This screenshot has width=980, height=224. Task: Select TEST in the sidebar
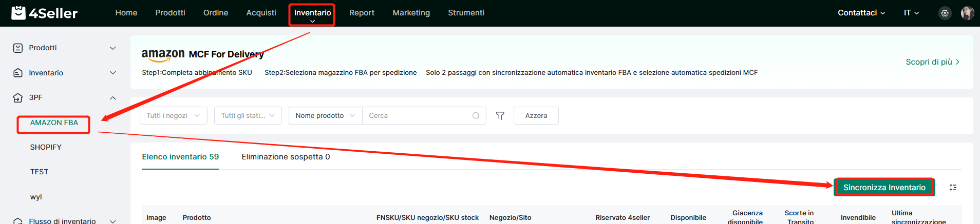click(39, 172)
